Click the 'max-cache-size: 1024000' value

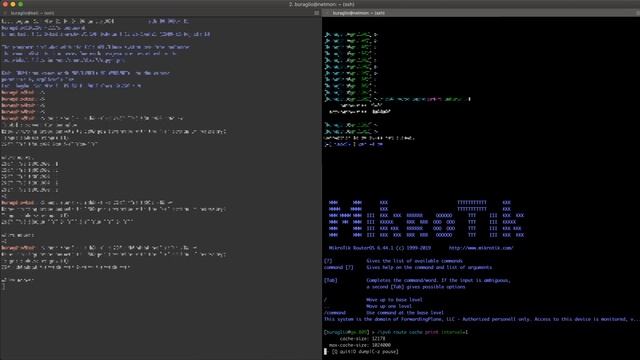(360, 345)
